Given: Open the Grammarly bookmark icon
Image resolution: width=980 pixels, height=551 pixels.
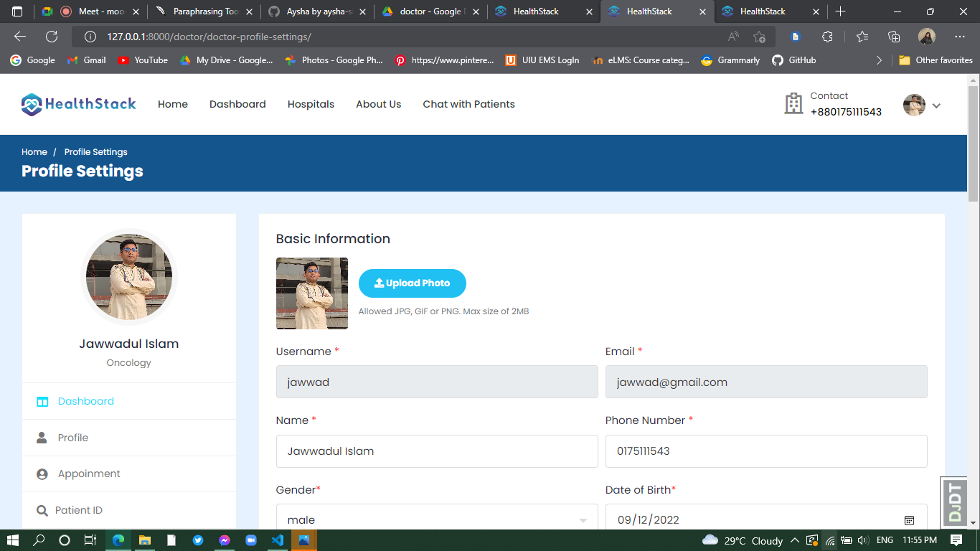Looking at the screenshot, I should point(705,60).
